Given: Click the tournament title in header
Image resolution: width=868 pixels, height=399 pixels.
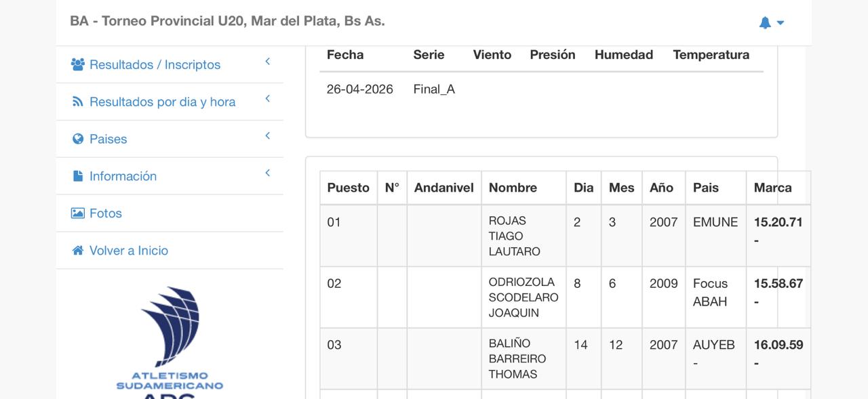Looking at the screenshot, I should point(227,21).
